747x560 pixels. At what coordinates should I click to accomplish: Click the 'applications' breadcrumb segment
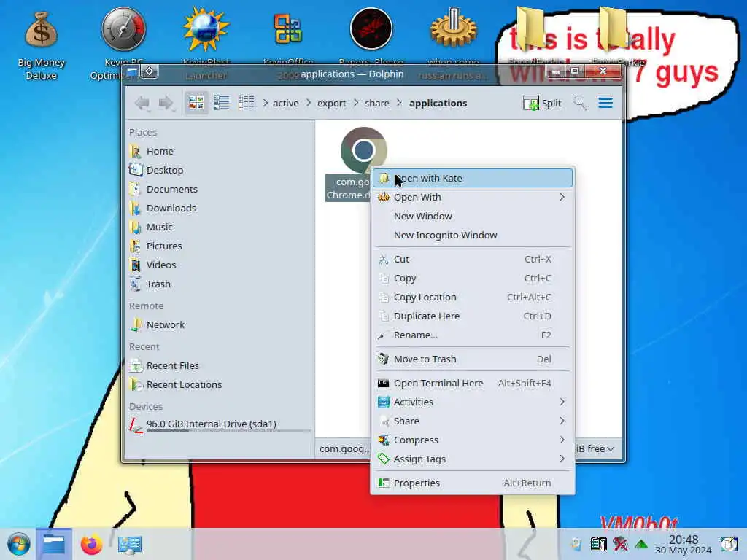438,104
